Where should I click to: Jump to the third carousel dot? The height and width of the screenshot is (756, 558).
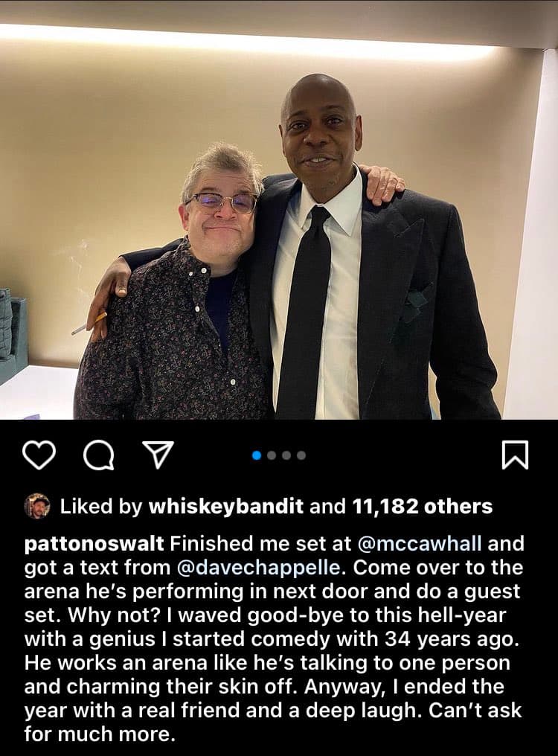click(286, 455)
